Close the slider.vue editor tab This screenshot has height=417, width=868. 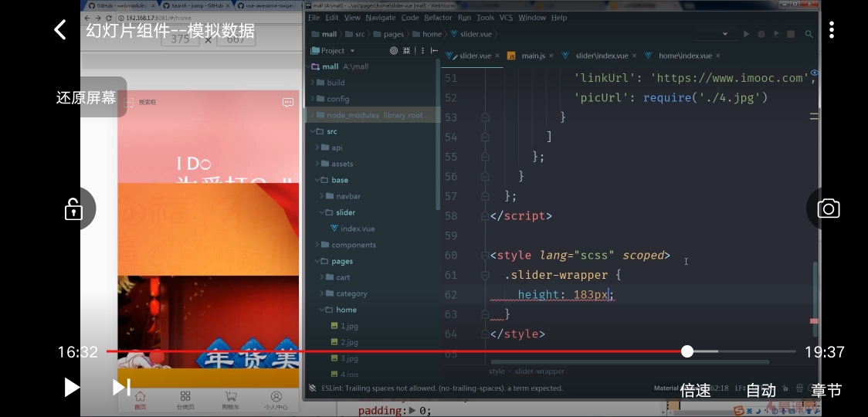point(497,56)
